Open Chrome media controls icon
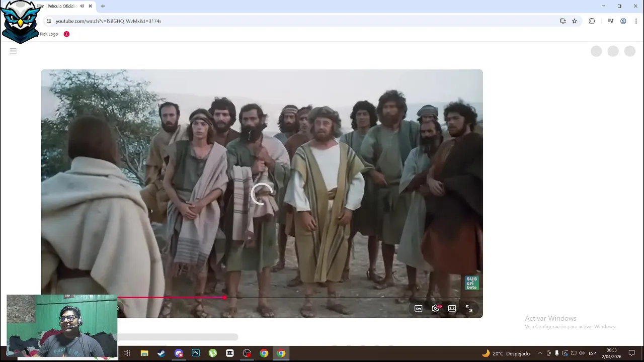This screenshot has height=362, width=644. click(610, 21)
